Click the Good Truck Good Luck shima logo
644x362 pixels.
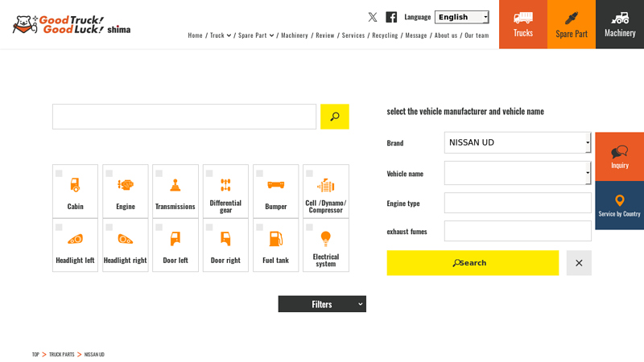click(x=72, y=25)
